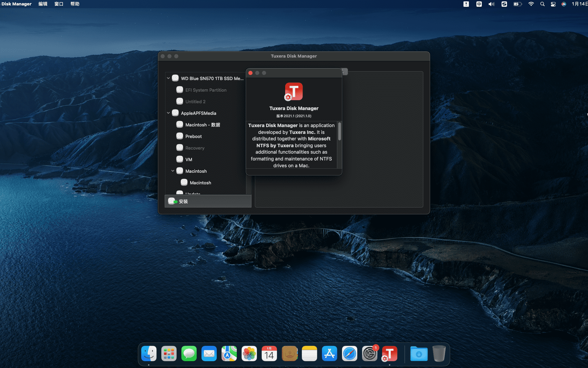The width and height of the screenshot is (588, 368).
Task: Open Contacts from the Dock
Action: point(290,354)
